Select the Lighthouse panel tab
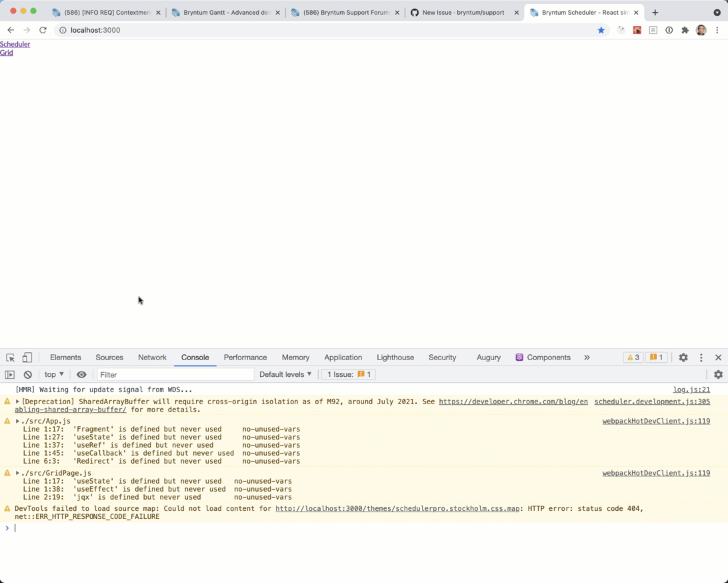This screenshot has height=583, width=728. [x=395, y=358]
